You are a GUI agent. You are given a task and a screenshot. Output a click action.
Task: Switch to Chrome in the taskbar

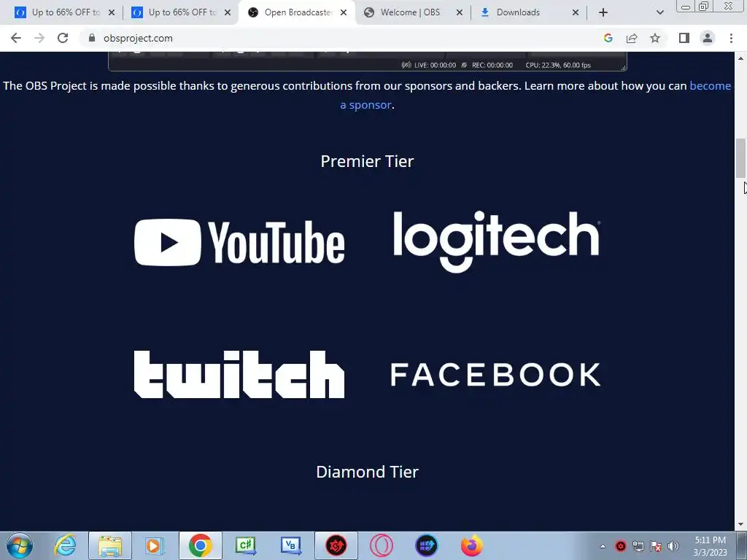pyautogui.click(x=200, y=545)
